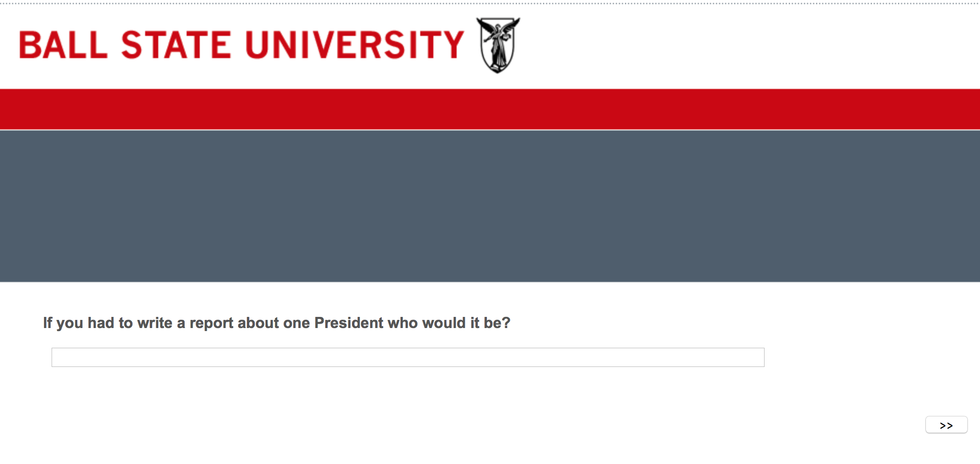980x464 pixels.
Task: Click the President report question text
Action: tap(277, 323)
